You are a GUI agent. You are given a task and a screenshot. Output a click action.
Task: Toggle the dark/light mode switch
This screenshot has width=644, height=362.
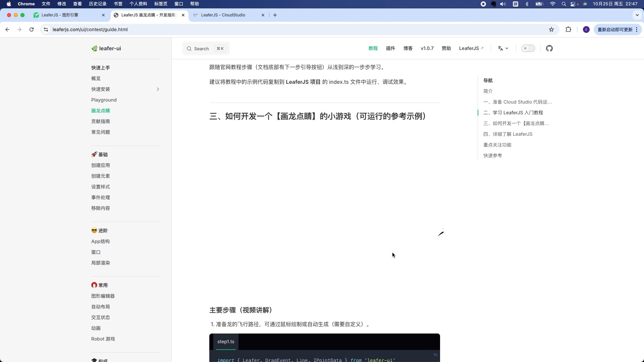(x=529, y=48)
